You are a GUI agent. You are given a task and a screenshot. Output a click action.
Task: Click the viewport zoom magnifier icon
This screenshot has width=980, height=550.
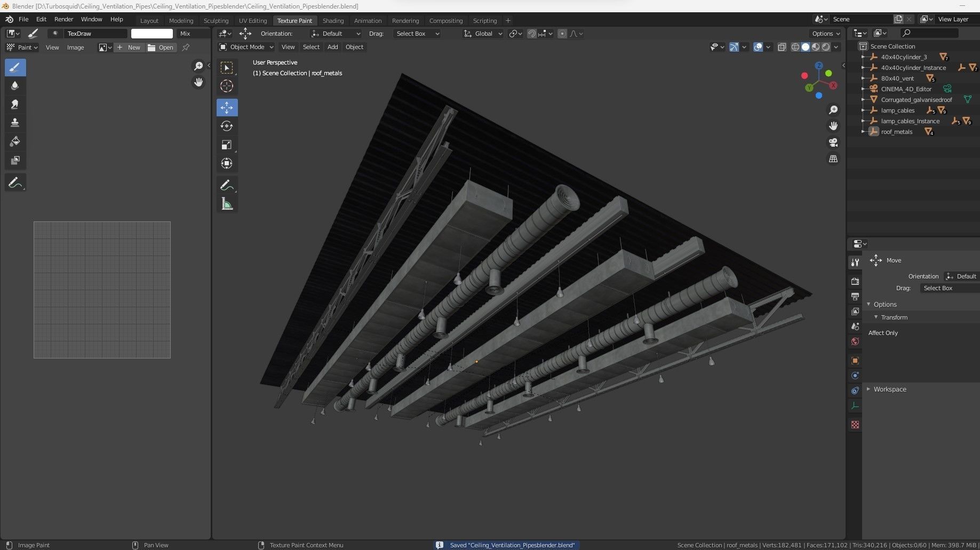833,110
